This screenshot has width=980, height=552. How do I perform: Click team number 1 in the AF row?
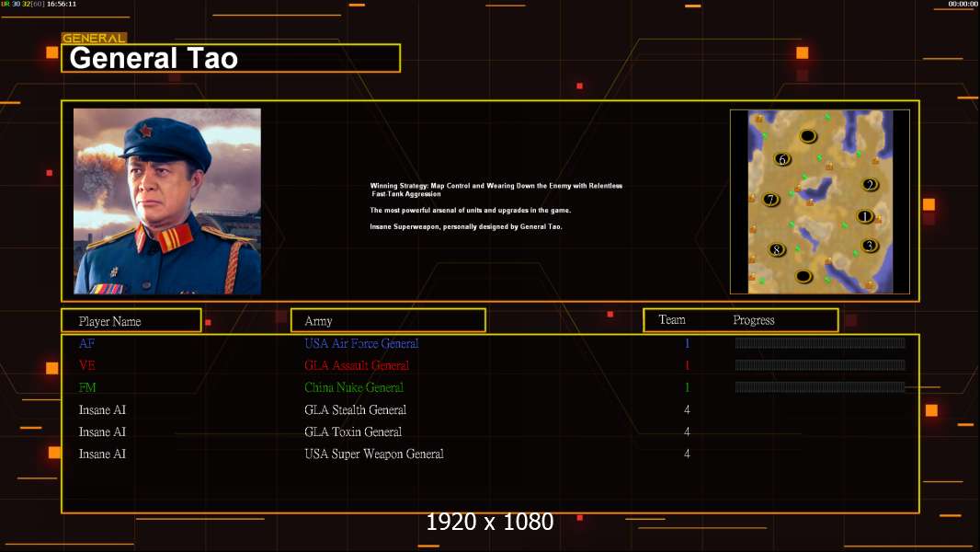click(x=687, y=343)
